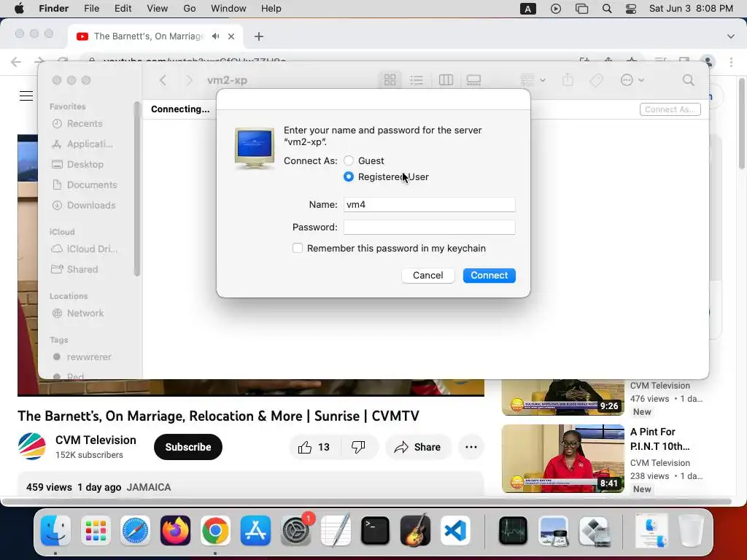Select the rewwrerer tag in sidebar
Screen dimensions: 747x560
point(88,357)
